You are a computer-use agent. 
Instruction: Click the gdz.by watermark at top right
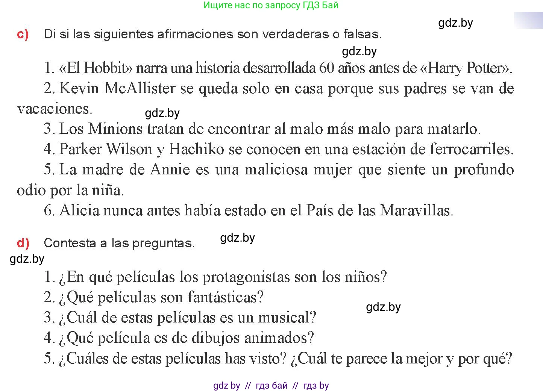click(455, 23)
